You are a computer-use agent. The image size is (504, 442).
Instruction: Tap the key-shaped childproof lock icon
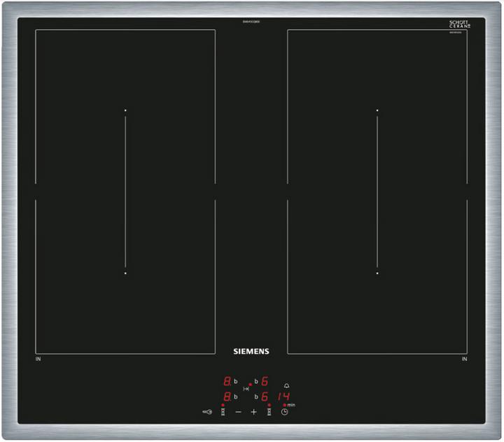coord(207,412)
